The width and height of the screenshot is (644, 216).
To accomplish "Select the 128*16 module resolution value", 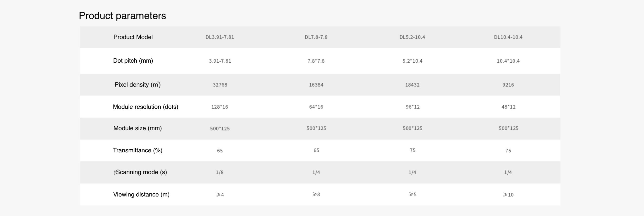I will 220,107.
